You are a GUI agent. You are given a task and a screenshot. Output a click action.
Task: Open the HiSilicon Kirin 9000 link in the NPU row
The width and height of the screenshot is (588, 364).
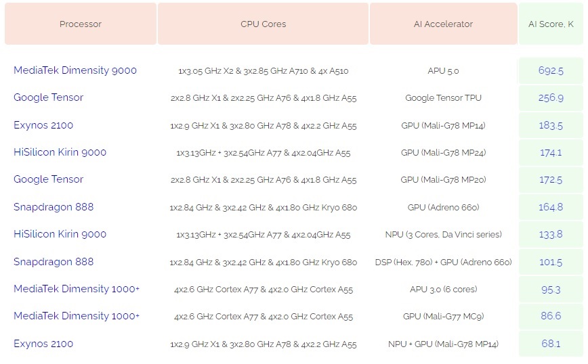pyautogui.click(x=60, y=234)
